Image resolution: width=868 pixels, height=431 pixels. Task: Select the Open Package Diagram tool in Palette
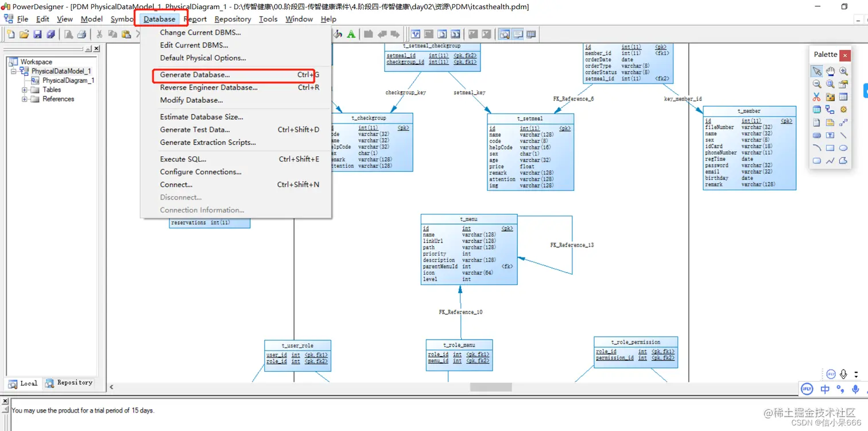pos(830,84)
